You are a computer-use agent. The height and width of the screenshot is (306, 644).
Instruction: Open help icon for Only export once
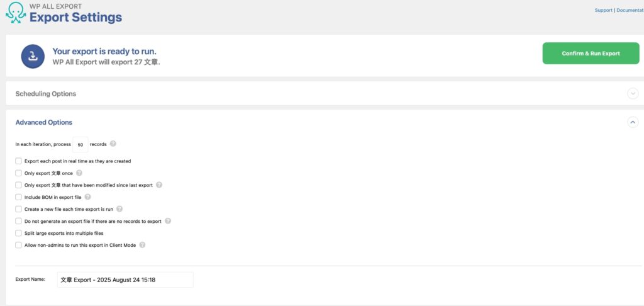(79, 173)
